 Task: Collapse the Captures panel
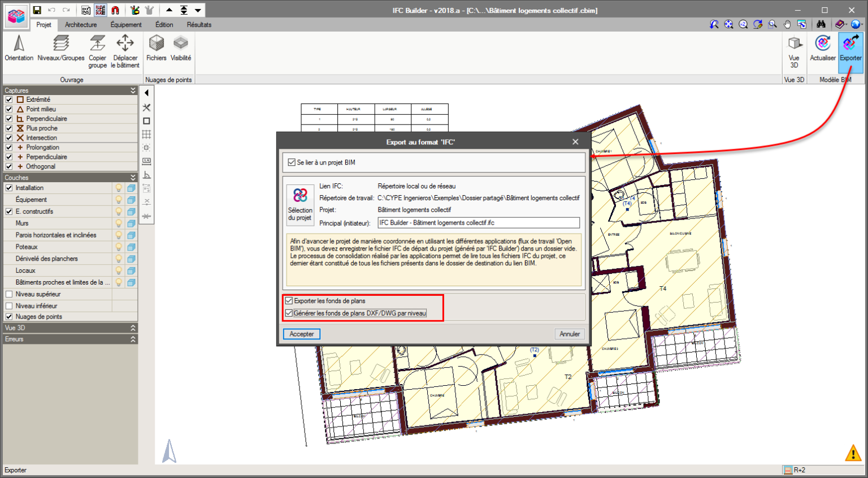click(133, 91)
